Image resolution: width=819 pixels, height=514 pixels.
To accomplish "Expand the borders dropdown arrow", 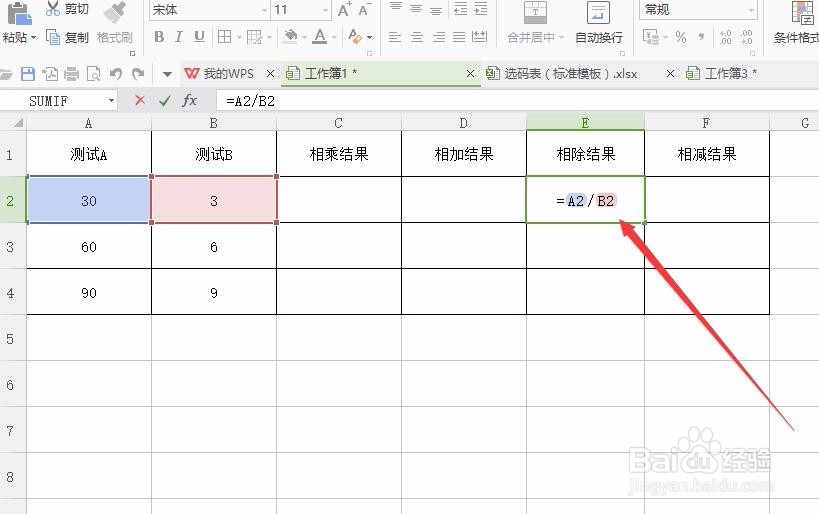I will pos(239,37).
